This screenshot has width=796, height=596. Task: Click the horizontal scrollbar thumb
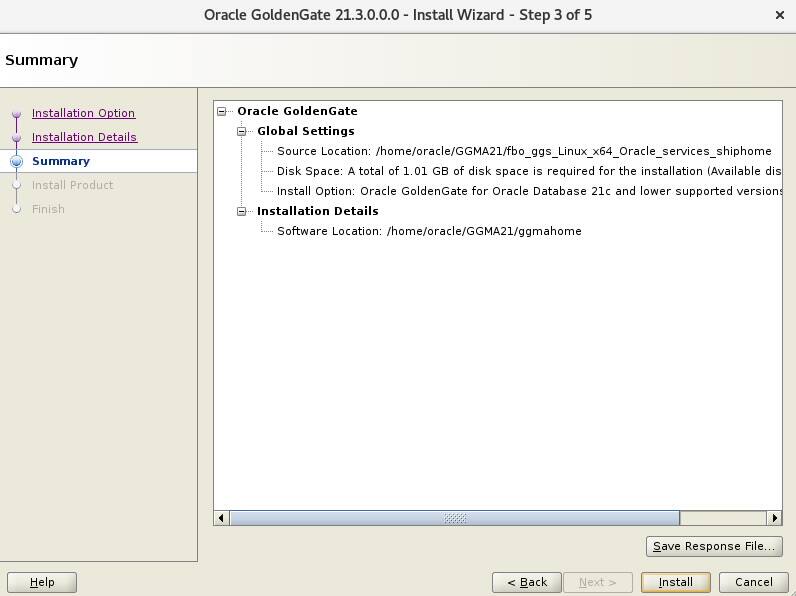[x=455, y=518]
